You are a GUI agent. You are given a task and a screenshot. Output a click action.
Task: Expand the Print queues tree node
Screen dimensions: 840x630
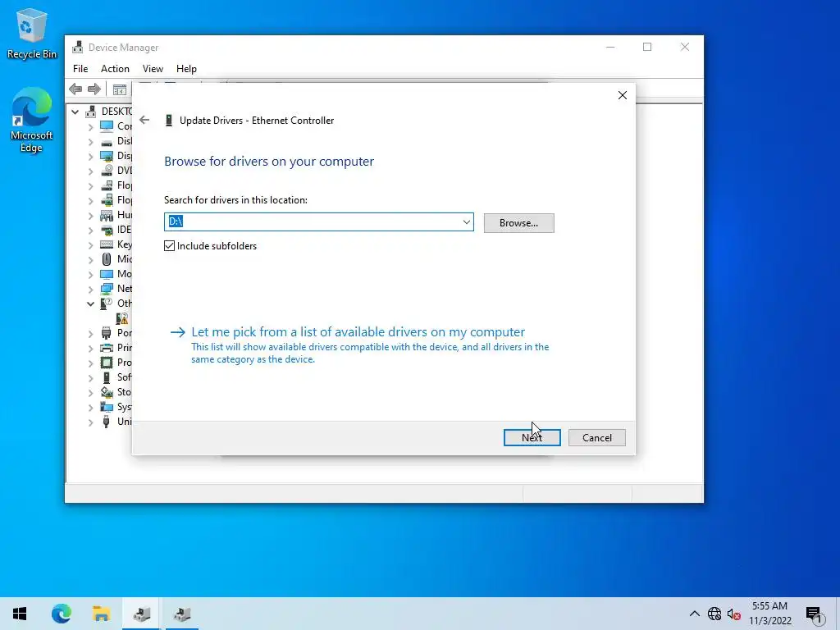(x=90, y=348)
